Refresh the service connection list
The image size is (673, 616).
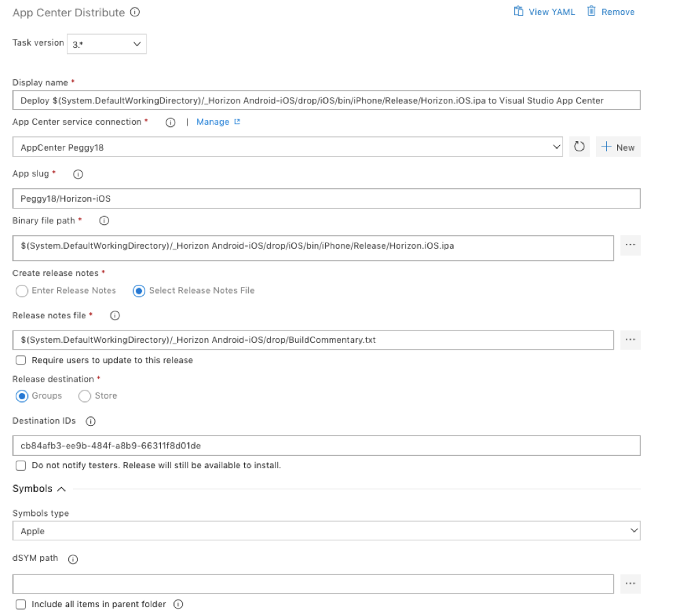pos(579,147)
